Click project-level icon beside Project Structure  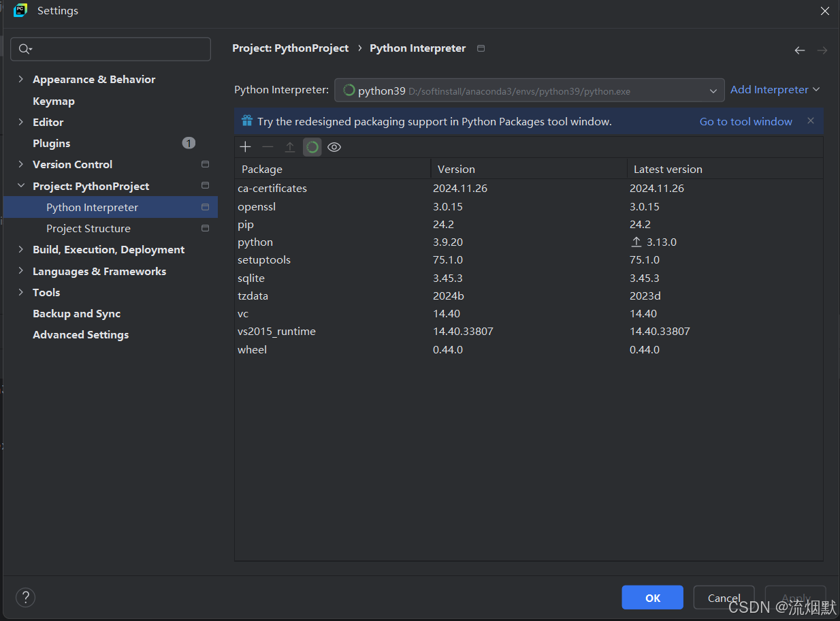coord(205,228)
